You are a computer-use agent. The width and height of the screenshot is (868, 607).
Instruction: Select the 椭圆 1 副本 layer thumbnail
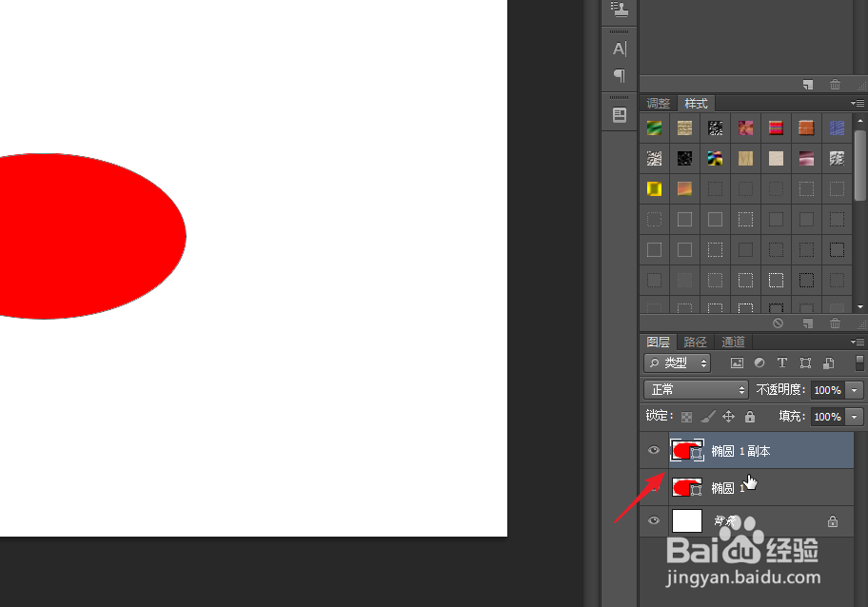point(687,450)
